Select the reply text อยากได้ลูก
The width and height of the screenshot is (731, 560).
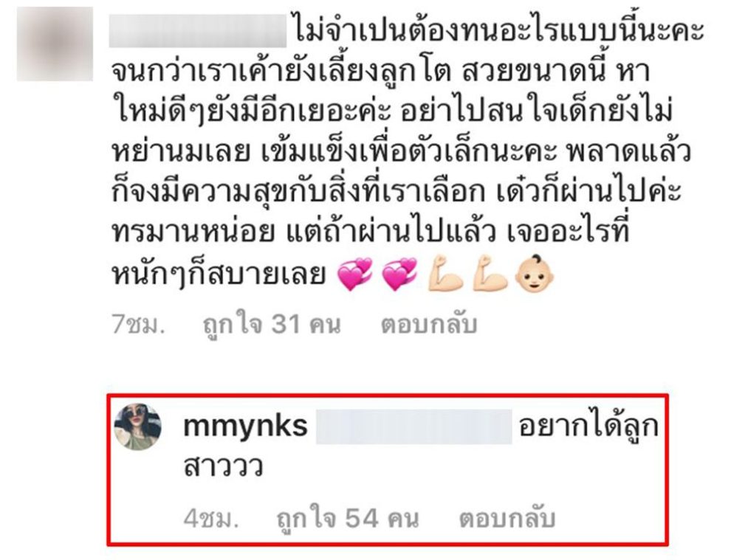pyautogui.click(x=588, y=426)
